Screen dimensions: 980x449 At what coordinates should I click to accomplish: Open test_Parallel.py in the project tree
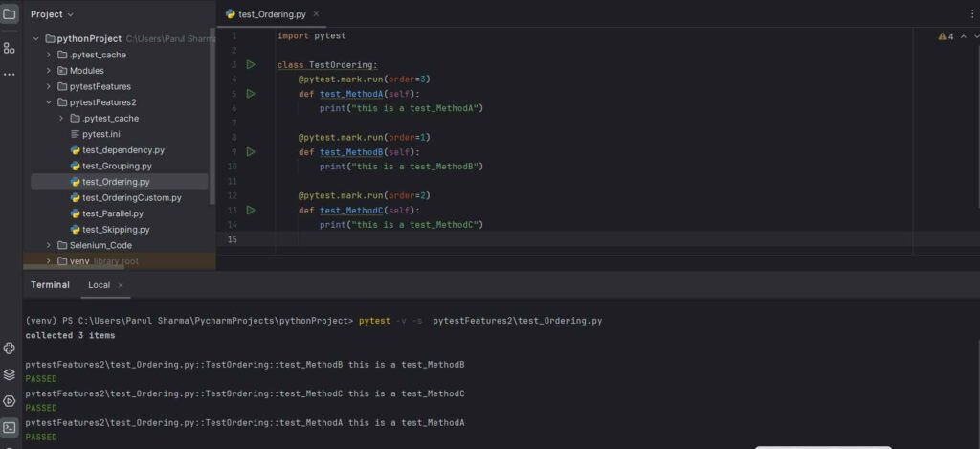point(113,213)
